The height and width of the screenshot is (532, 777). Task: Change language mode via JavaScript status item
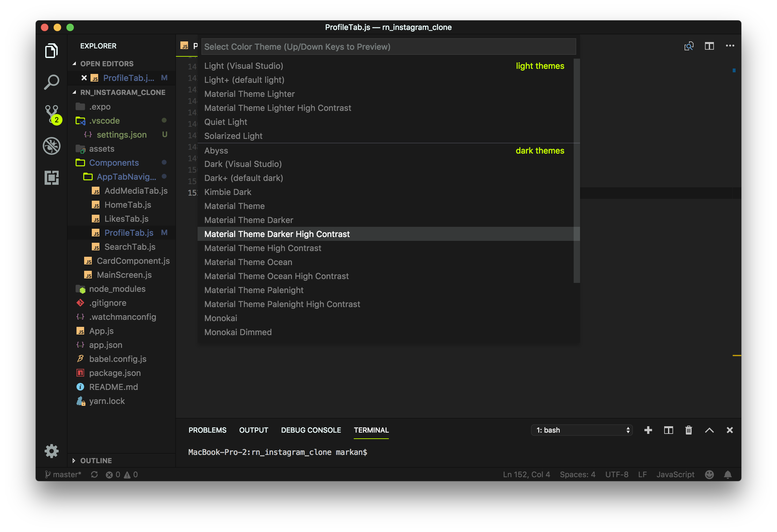point(675,474)
